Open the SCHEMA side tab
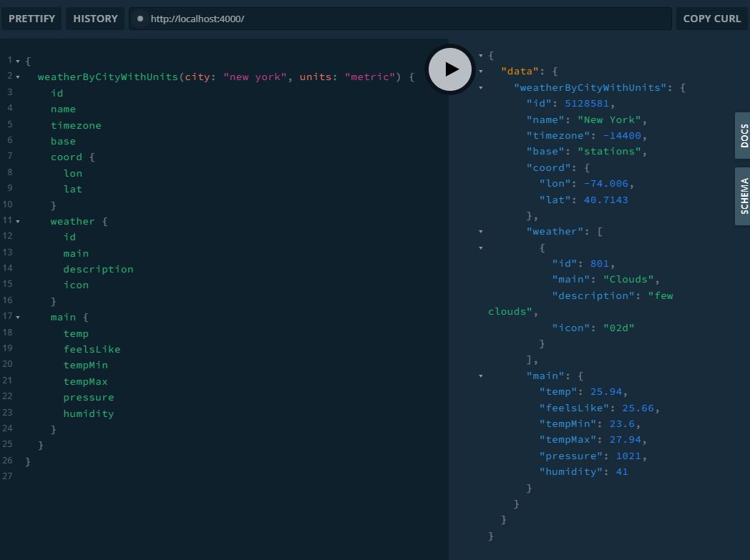 (x=743, y=196)
